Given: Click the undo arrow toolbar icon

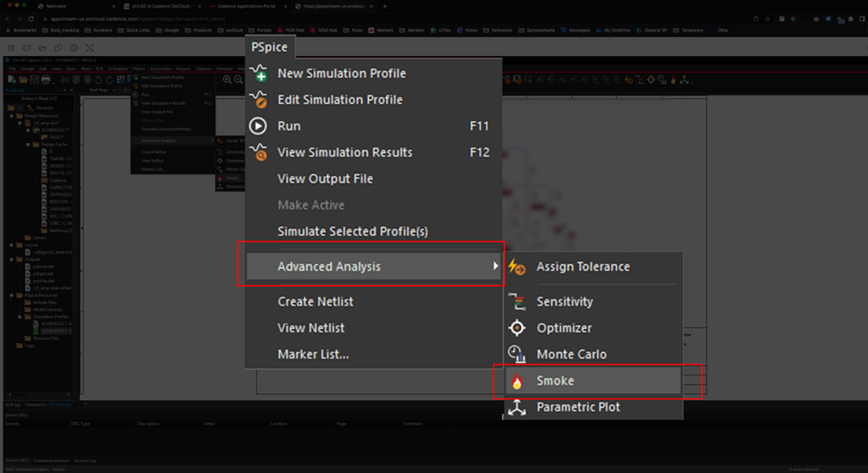Looking at the screenshot, I should (x=98, y=80).
